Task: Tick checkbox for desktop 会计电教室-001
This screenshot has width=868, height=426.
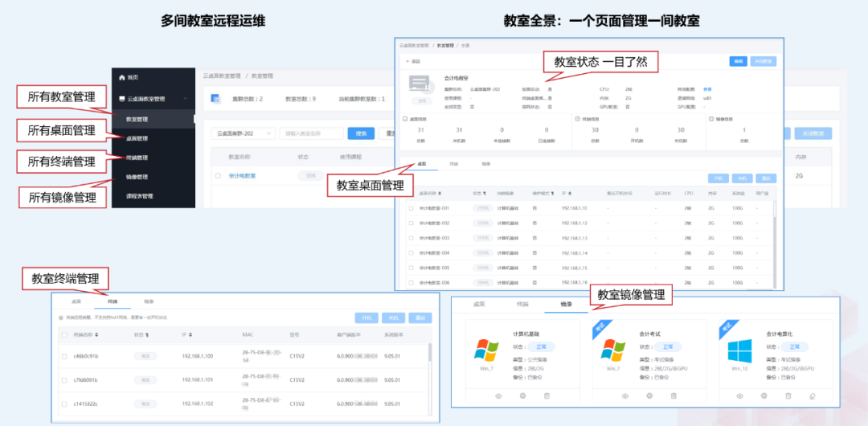Action: pyautogui.click(x=411, y=208)
